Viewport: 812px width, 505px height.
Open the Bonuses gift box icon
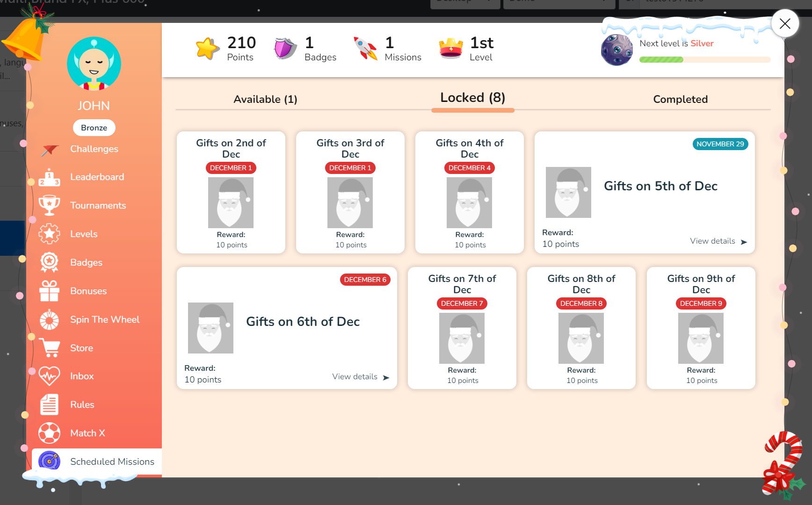click(49, 291)
